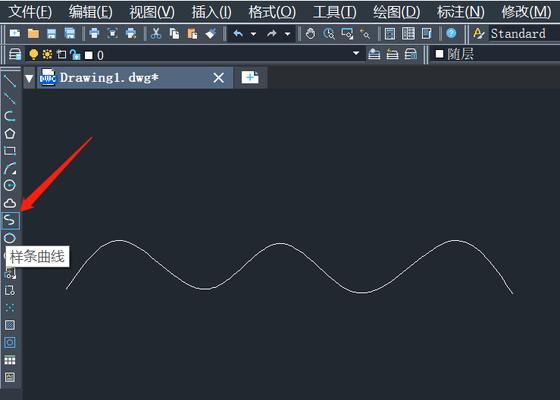The width and height of the screenshot is (560, 400).
Task: Pick the Circle draw tool
Action: [10, 185]
